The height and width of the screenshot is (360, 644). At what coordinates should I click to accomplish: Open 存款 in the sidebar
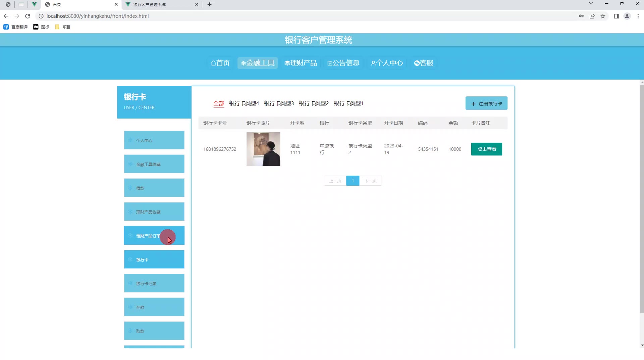[x=154, y=307]
